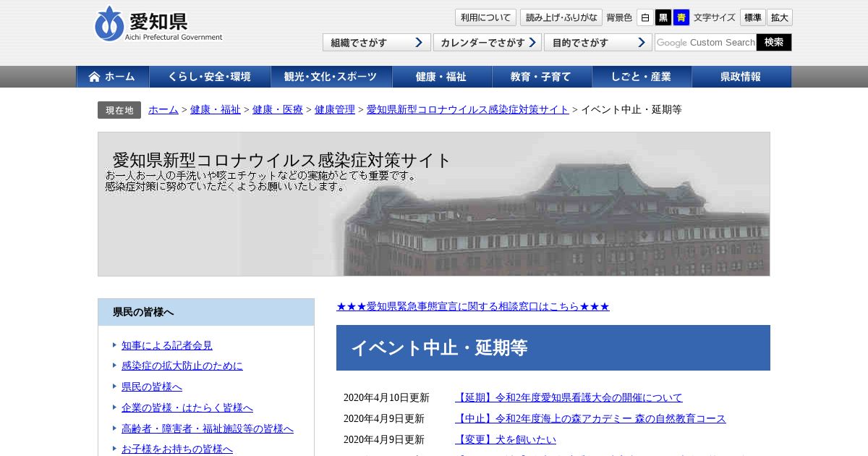The image size is (868, 456).
Task: Click the 利用について button
Action: pos(485,18)
